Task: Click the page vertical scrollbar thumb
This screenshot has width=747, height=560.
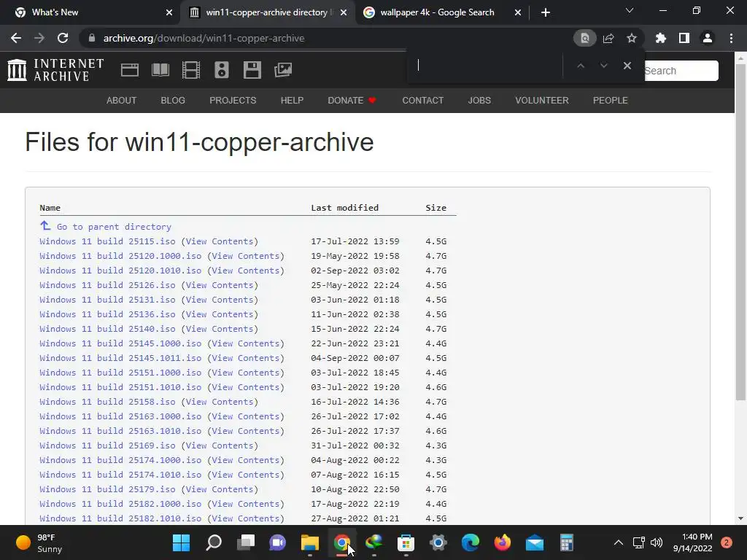Action: pyautogui.click(x=740, y=231)
